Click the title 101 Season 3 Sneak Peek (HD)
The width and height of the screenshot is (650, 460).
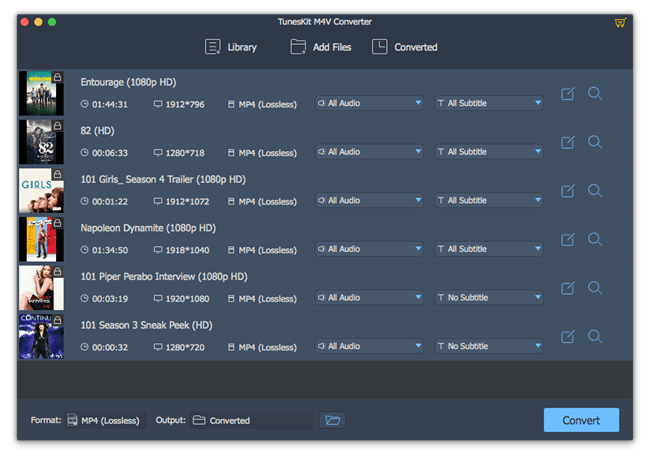(146, 325)
